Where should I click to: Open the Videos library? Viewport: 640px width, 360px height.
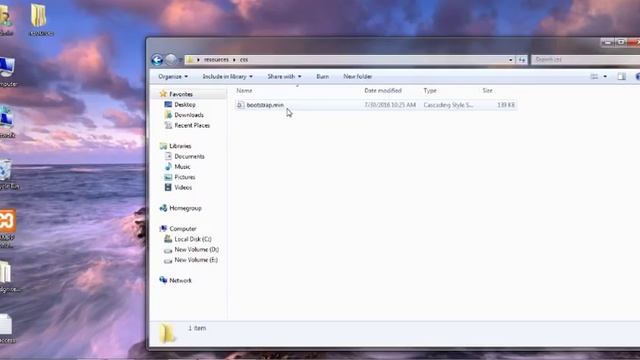pyautogui.click(x=183, y=187)
